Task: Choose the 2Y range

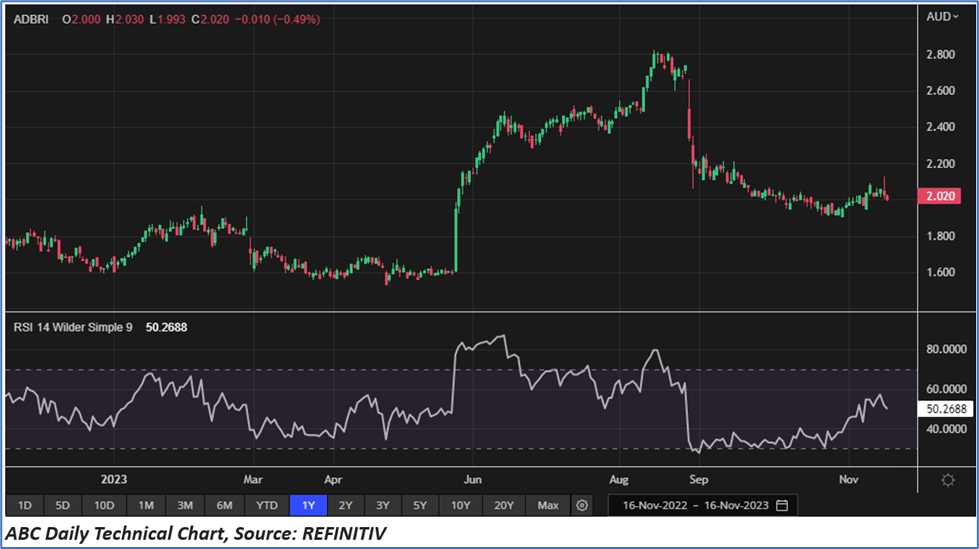Action: tap(345, 505)
